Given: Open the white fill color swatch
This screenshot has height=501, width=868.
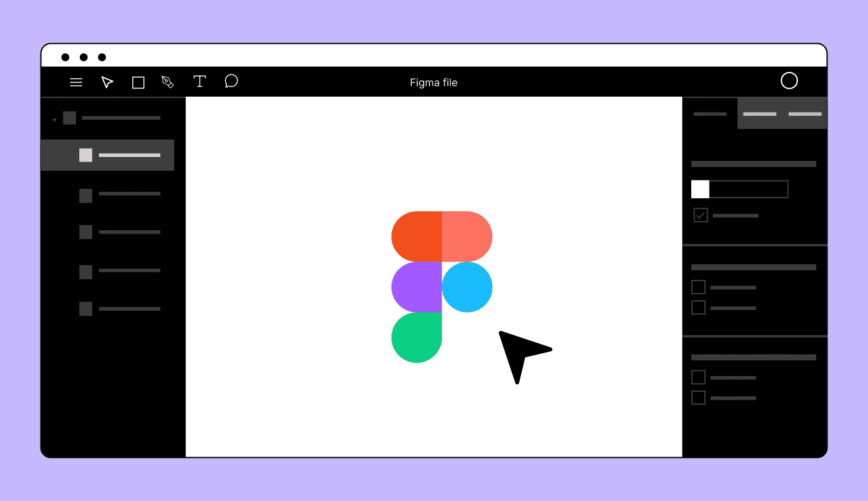Looking at the screenshot, I should point(700,189).
